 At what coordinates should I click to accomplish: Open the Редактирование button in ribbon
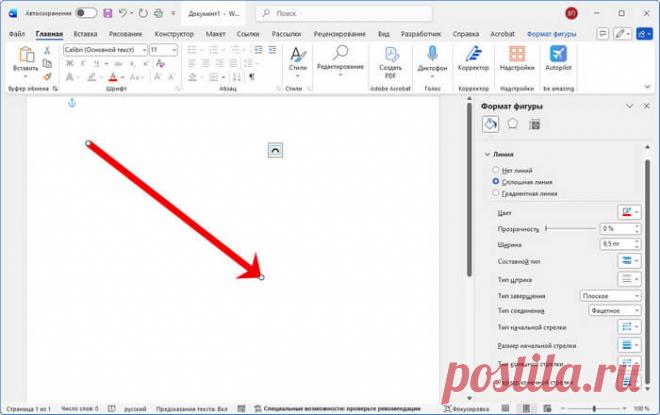(340, 58)
